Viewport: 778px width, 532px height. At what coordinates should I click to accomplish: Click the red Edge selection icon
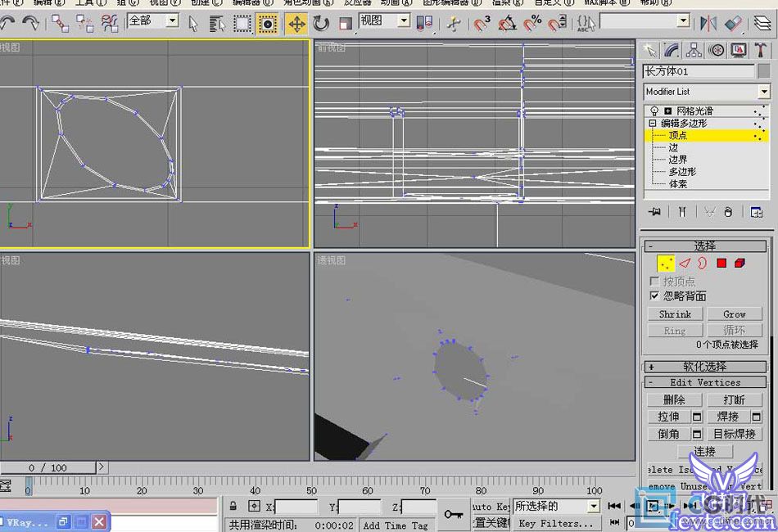(x=685, y=264)
